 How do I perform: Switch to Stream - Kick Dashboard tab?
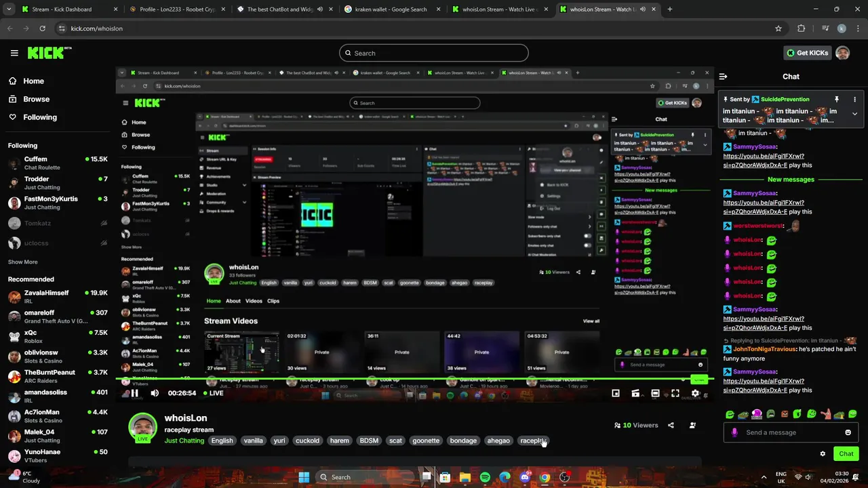point(70,9)
